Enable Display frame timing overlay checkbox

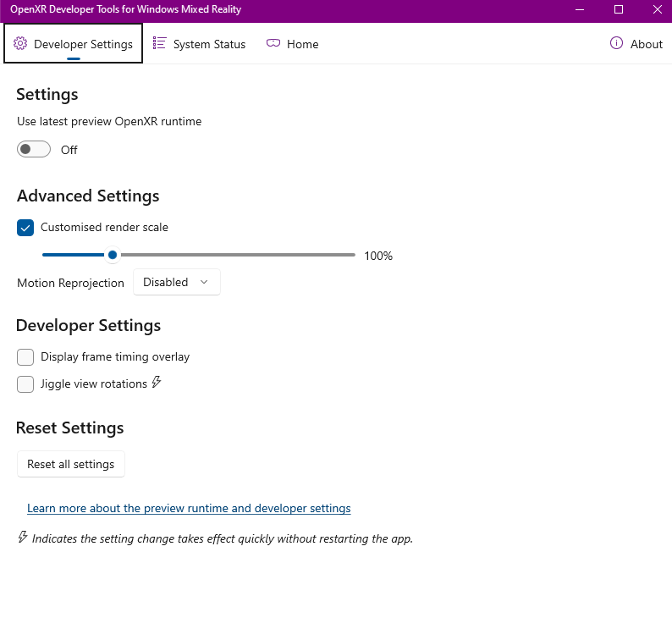[25, 357]
